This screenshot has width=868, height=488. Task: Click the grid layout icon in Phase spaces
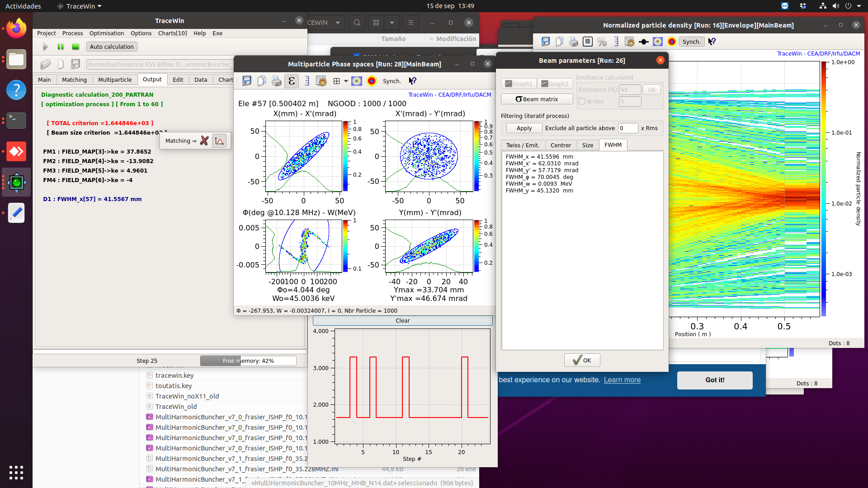[x=336, y=81]
